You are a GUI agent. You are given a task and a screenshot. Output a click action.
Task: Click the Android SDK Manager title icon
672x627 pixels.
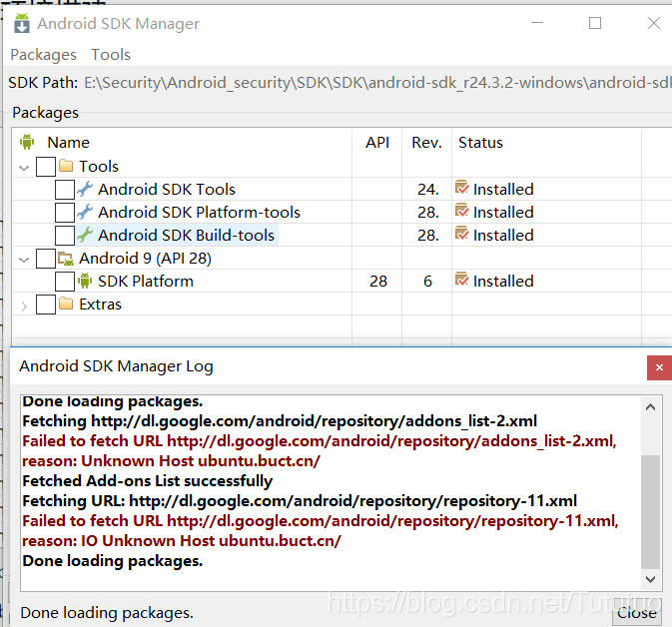click(22, 23)
